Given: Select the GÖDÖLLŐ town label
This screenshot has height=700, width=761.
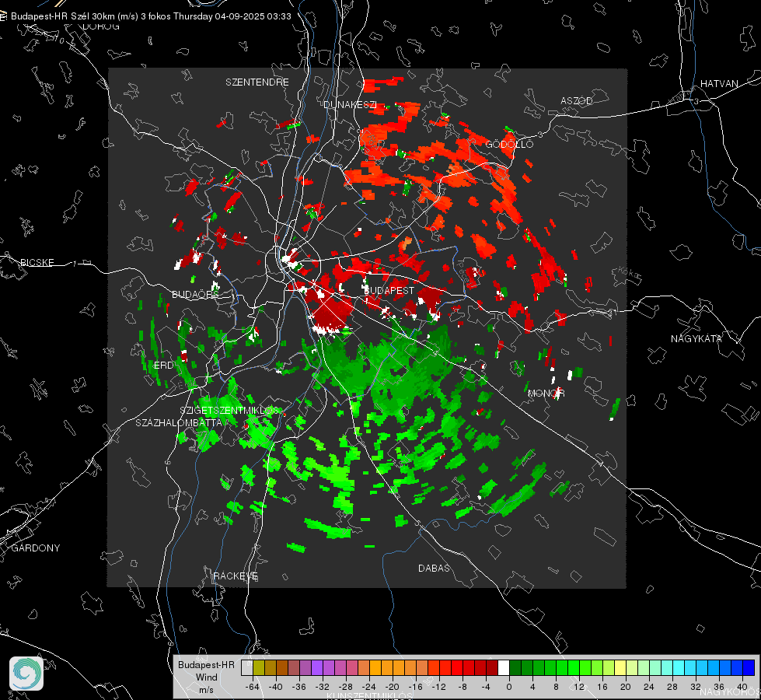Looking at the screenshot, I should tap(509, 144).
